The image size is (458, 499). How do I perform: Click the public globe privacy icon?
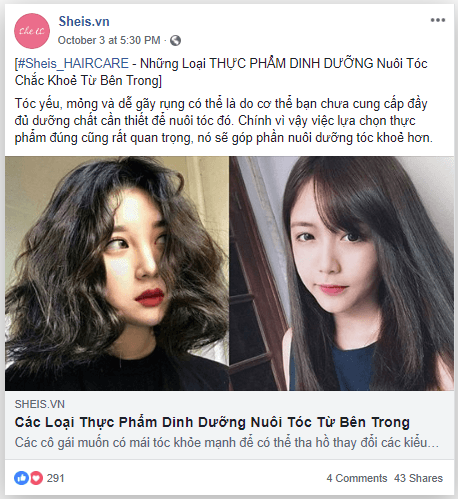(x=175, y=41)
